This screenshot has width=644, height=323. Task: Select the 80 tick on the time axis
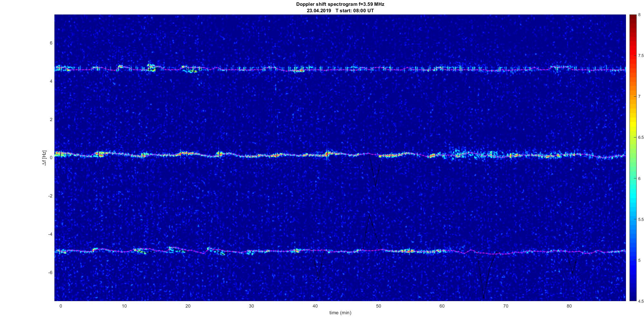pos(569,306)
